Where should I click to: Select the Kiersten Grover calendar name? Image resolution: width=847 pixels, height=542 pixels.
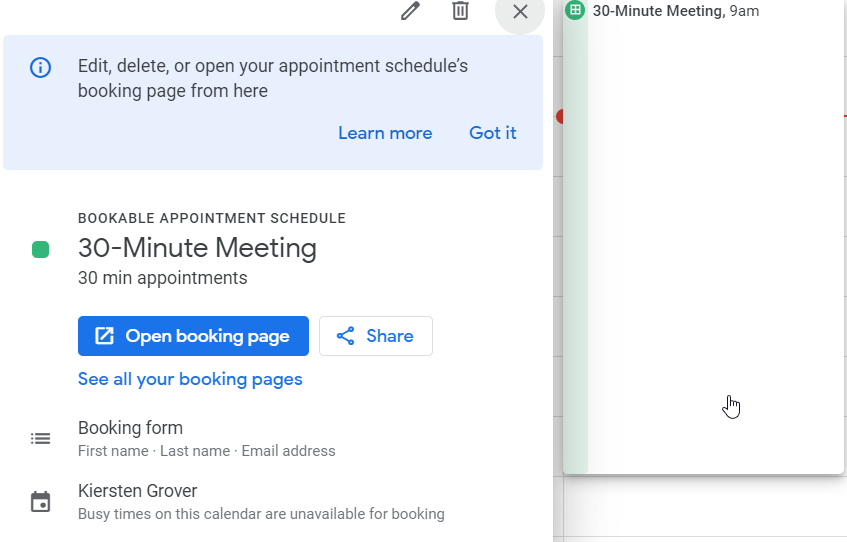pos(137,491)
